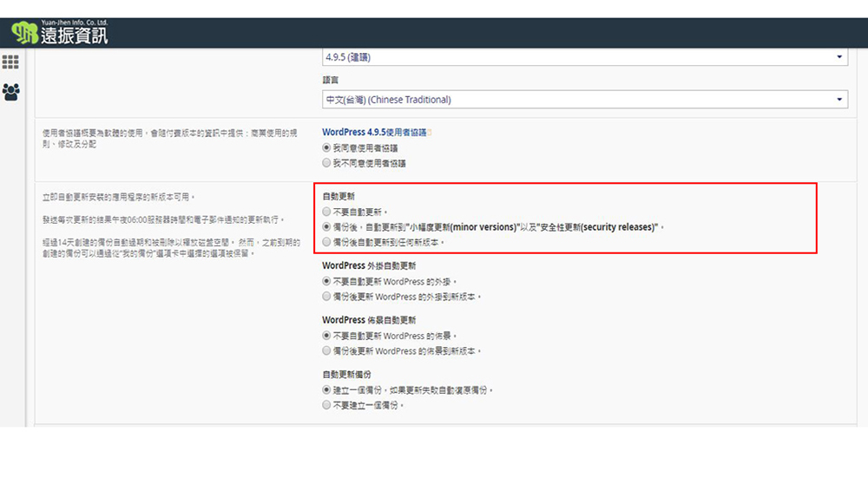Viewport: 868px width, 477px height.
Task: Select 不要自動更新 WordPress 的外掛
Action: [326, 281]
